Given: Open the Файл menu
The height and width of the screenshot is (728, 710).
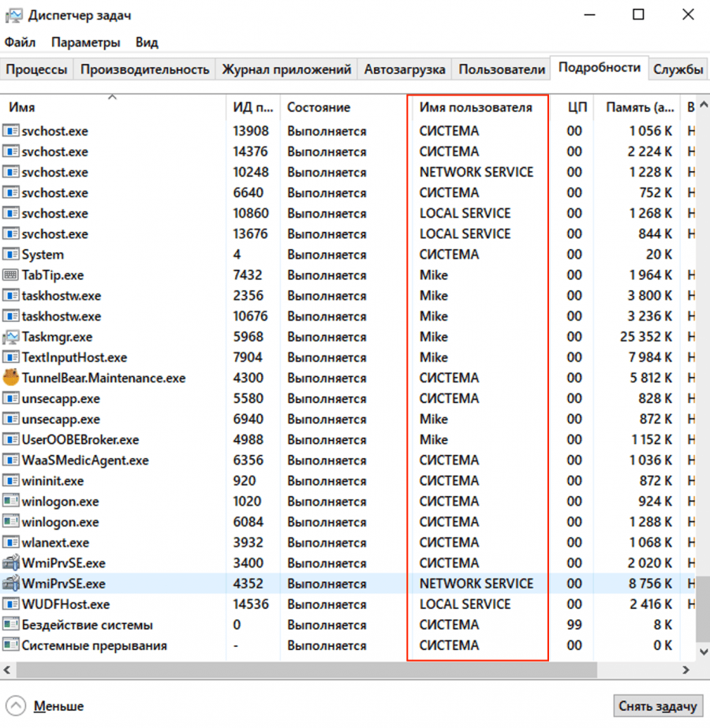Looking at the screenshot, I should (x=20, y=43).
